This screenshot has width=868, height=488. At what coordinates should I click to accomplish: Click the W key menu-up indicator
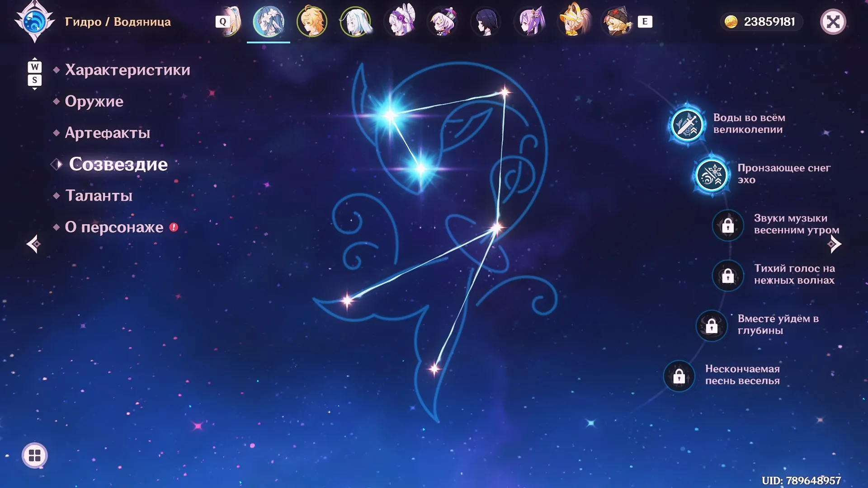click(35, 67)
